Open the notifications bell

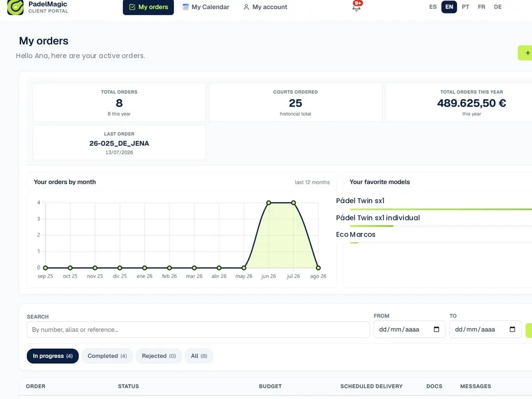356,6
